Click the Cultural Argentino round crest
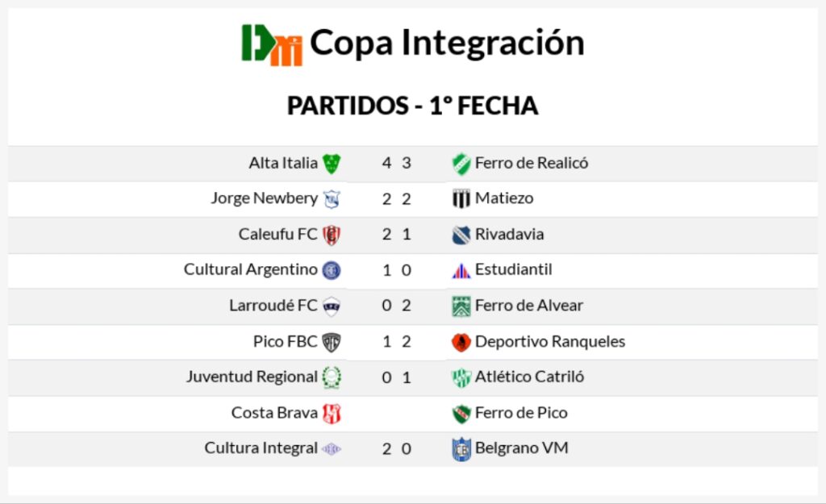 click(331, 270)
